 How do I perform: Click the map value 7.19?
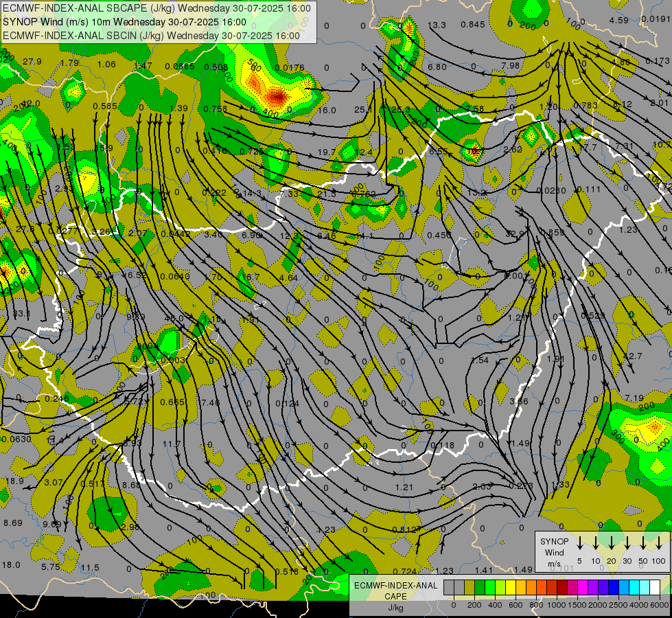tap(634, 398)
